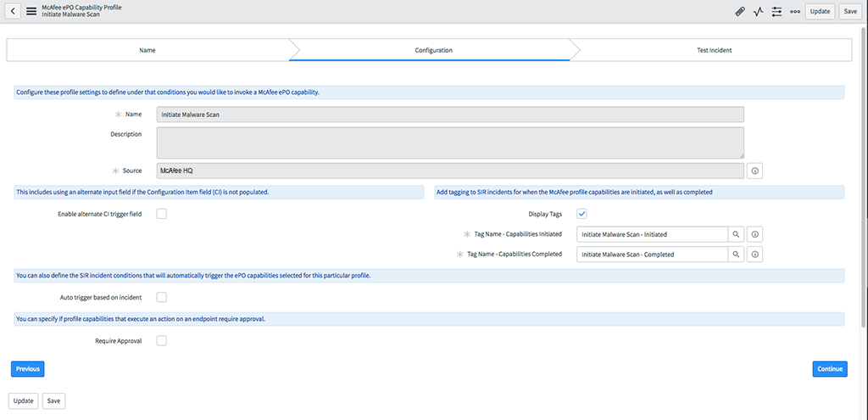Enable alternate CI trigger field checkbox
This screenshot has width=868, height=420.
pyautogui.click(x=161, y=214)
